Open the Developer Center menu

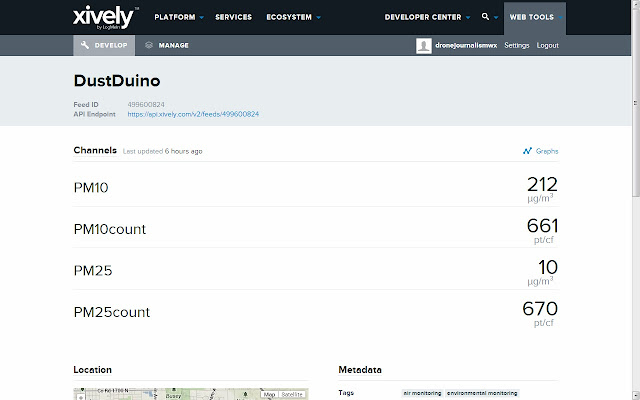pos(423,17)
